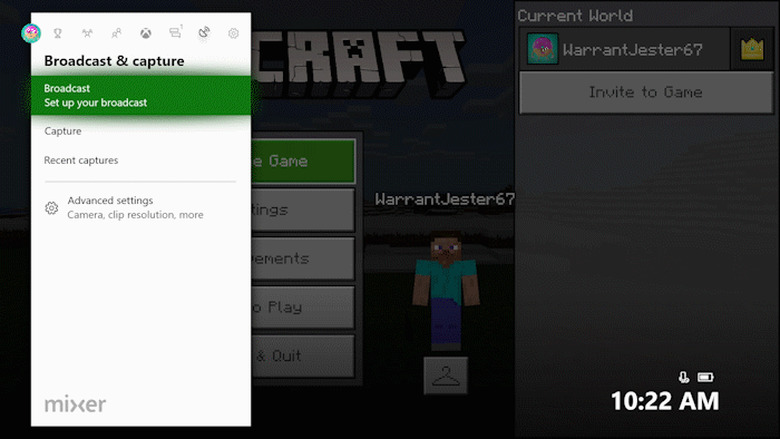The image size is (780, 439).
Task: Click the controller battery icon
Action: (x=705, y=377)
